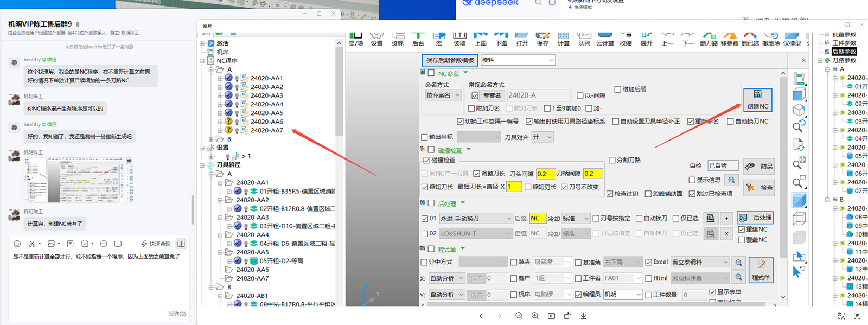Enable the 分割刀路 checkbox
The width and height of the screenshot is (868, 325).
pos(612,160)
